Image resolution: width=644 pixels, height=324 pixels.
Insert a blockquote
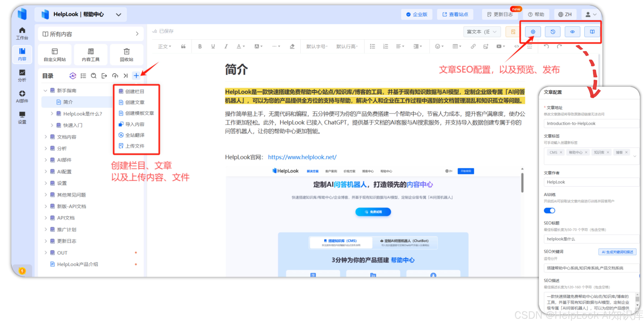tap(183, 46)
